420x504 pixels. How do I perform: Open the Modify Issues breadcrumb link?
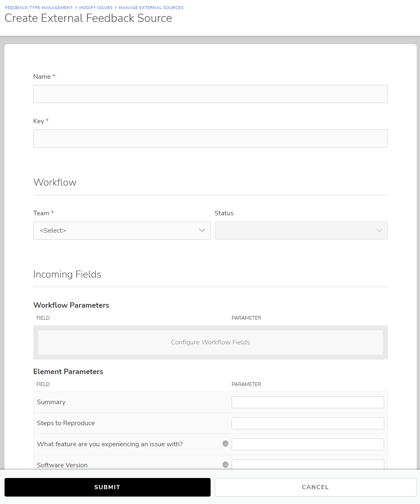click(96, 8)
